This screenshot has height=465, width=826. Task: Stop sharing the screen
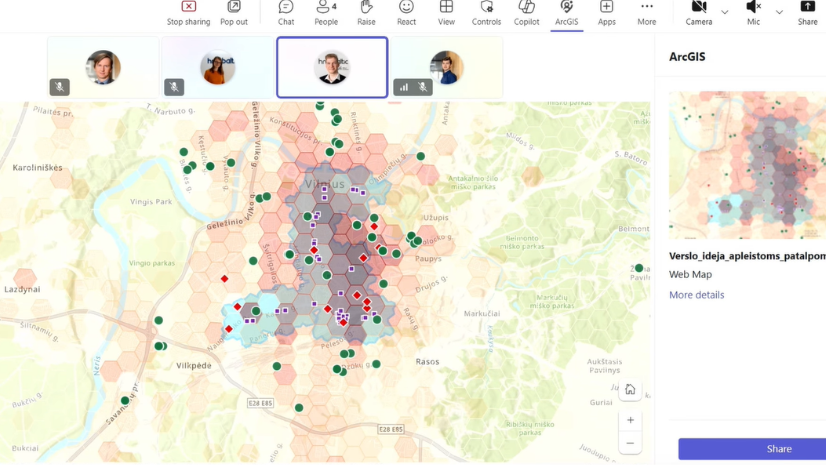(188, 13)
